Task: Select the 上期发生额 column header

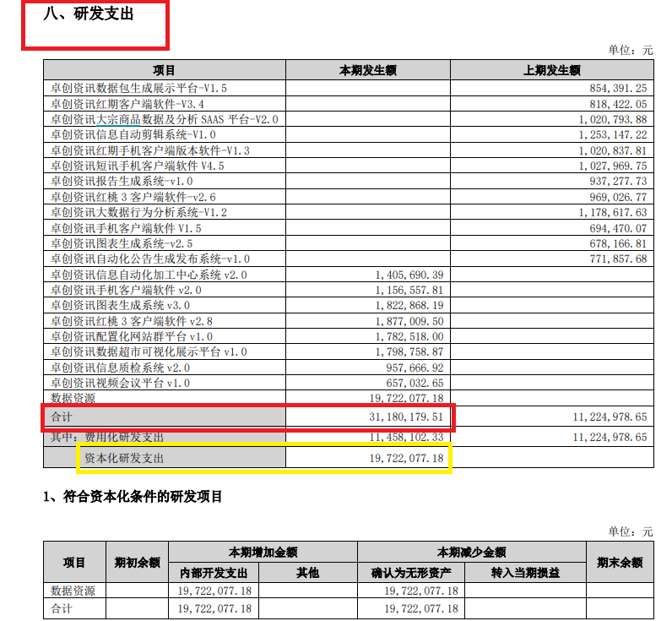Action: [552, 70]
